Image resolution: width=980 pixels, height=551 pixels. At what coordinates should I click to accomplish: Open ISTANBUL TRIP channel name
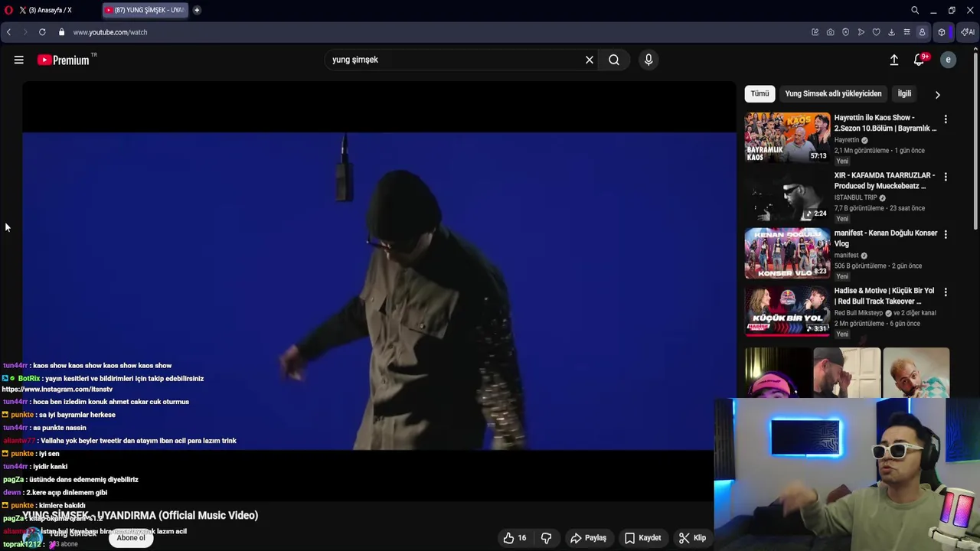855,197
